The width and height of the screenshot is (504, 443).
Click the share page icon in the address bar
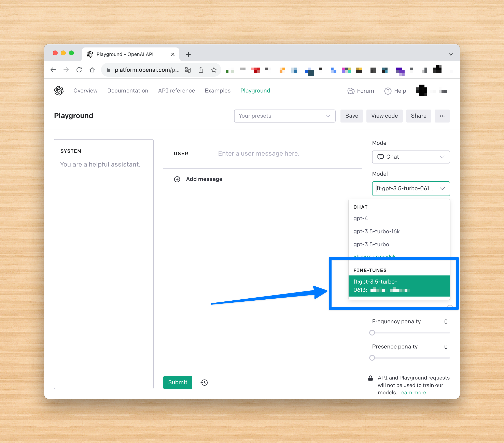click(x=201, y=70)
